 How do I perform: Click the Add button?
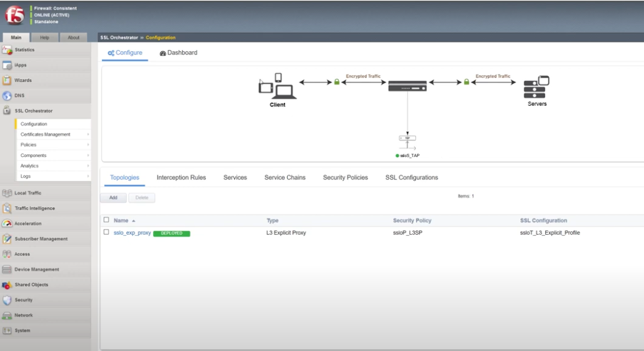(x=113, y=198)
